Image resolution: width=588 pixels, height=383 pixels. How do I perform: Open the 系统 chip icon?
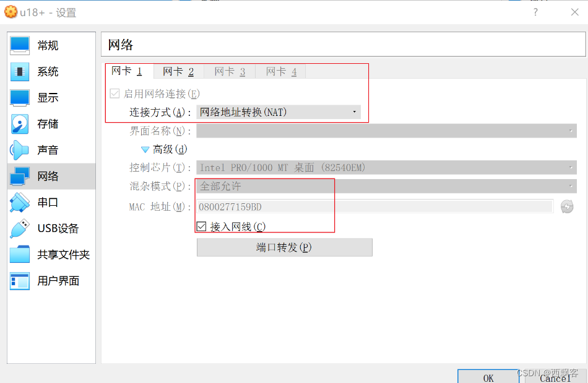[x=20, y=72]
